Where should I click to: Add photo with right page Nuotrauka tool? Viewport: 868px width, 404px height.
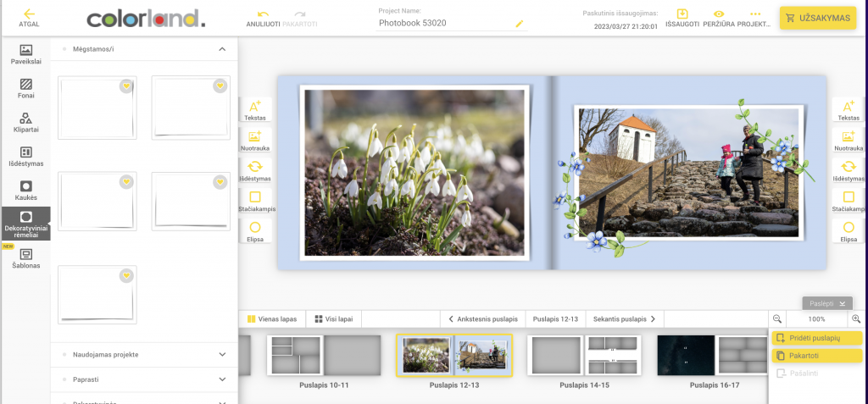(x=848, y=141)
